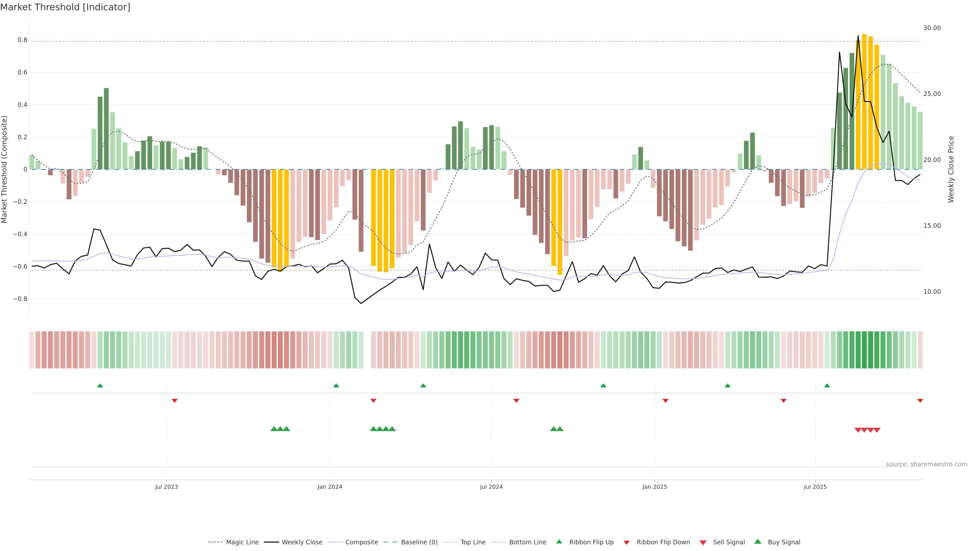The width and height of the screenshot is (980, 551).
Task: Click the Buy Signal legend icon
Action: pos(758,542)
